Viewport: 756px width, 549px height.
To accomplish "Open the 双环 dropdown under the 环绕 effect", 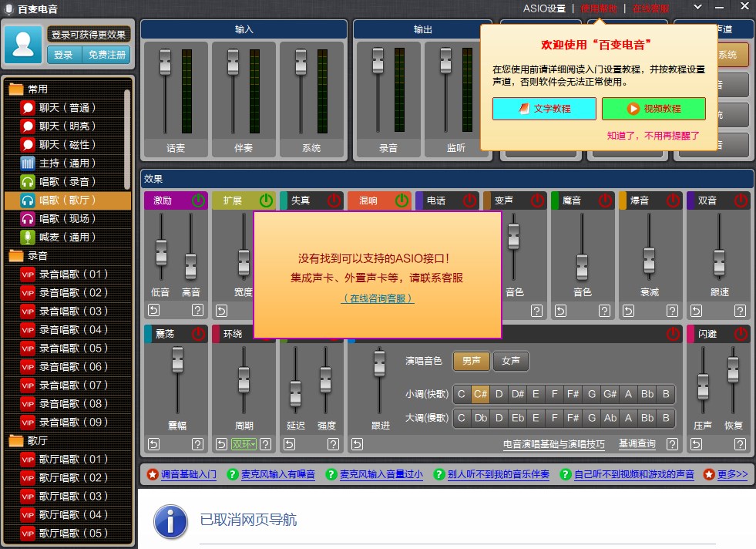I will pos(241,444).
